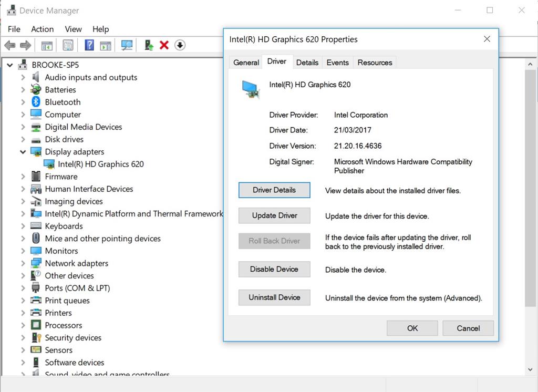
Task: Open the File menu
Action: coord(14,29)
